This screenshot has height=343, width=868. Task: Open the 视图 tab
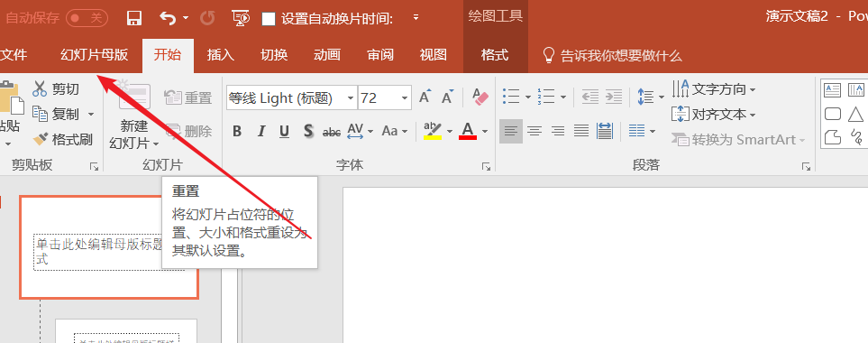point(434,55)
